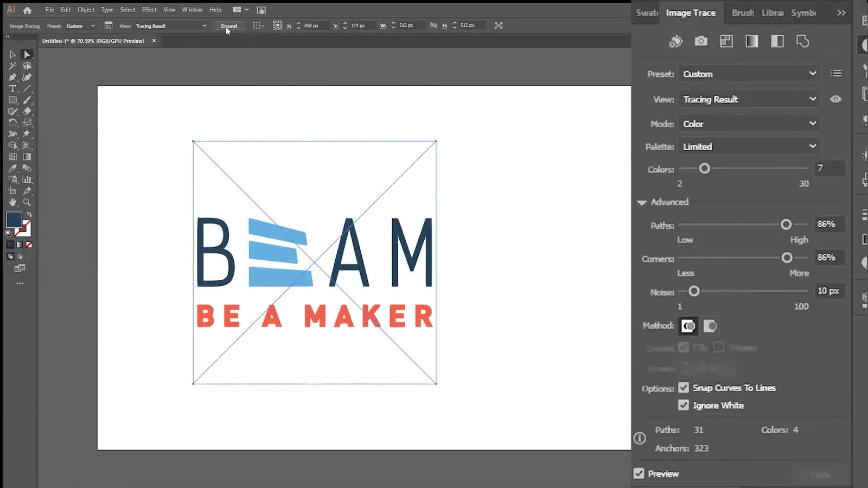Select the Curvature tool

[x=27, y=77]
